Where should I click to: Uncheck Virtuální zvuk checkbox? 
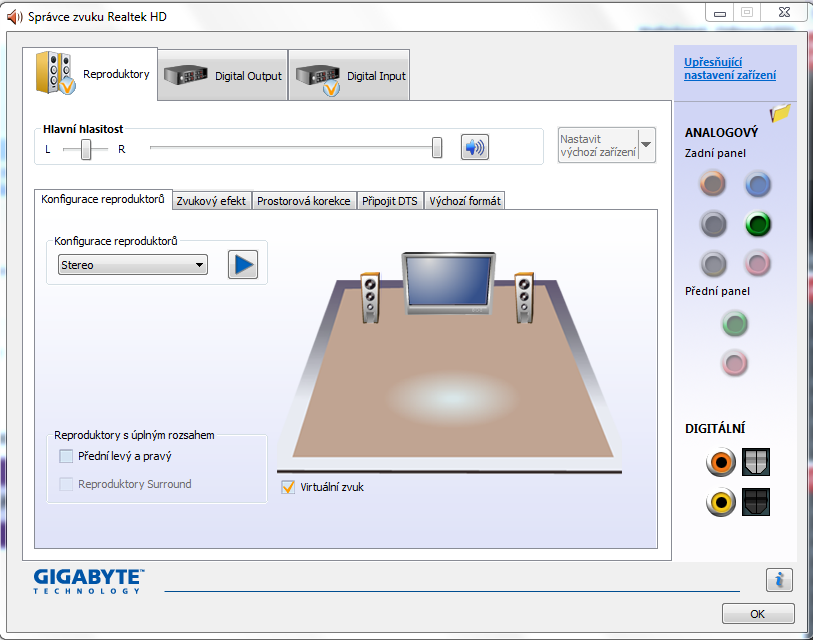[288, 487]
